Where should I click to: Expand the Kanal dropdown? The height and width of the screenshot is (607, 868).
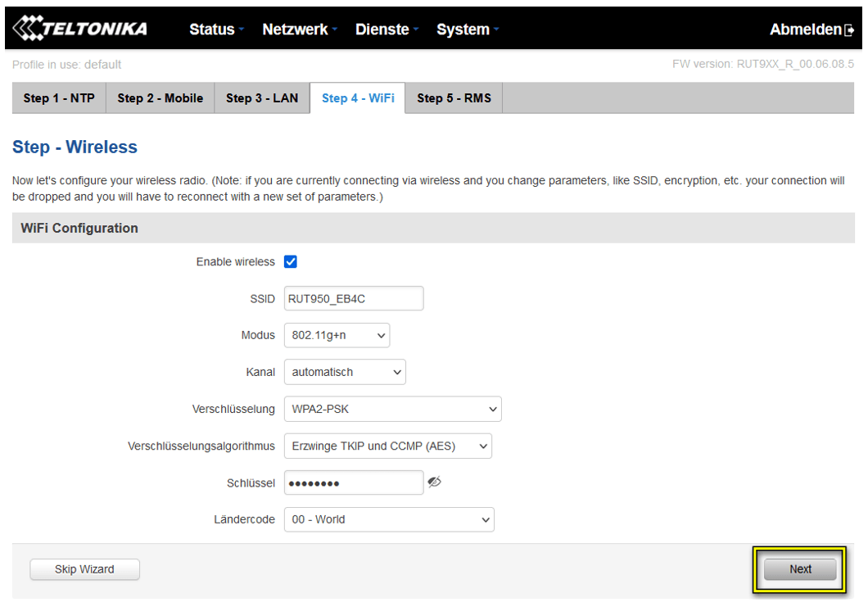[x=345, y=372]
